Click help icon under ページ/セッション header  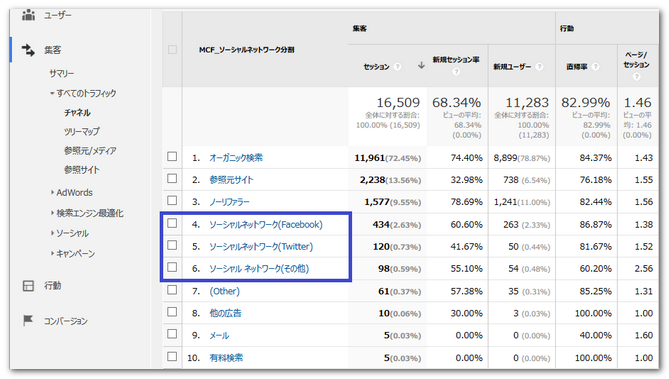coord(637,76)
